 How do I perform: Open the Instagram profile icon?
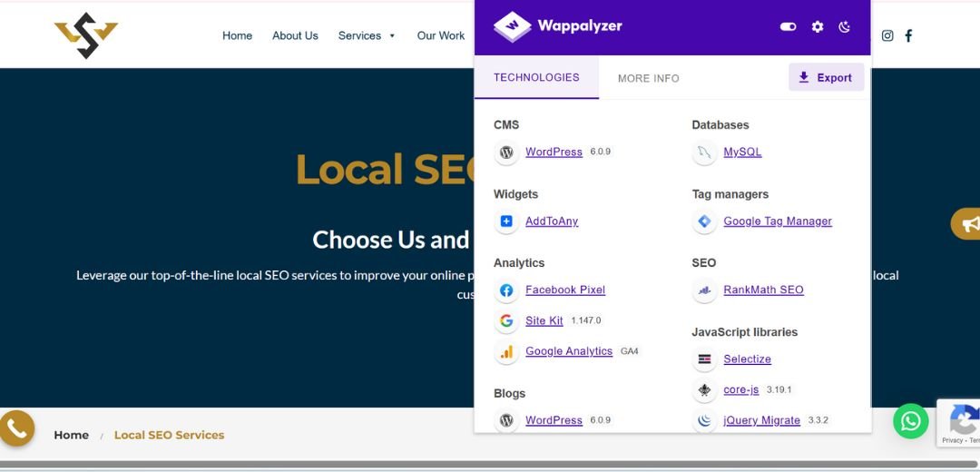tap(887, 35)
